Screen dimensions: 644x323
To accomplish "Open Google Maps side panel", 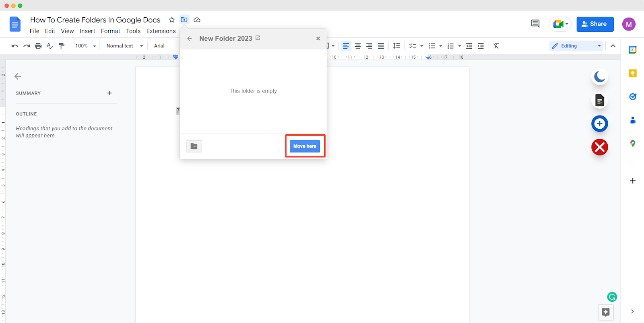I will (x=633, y=144).
